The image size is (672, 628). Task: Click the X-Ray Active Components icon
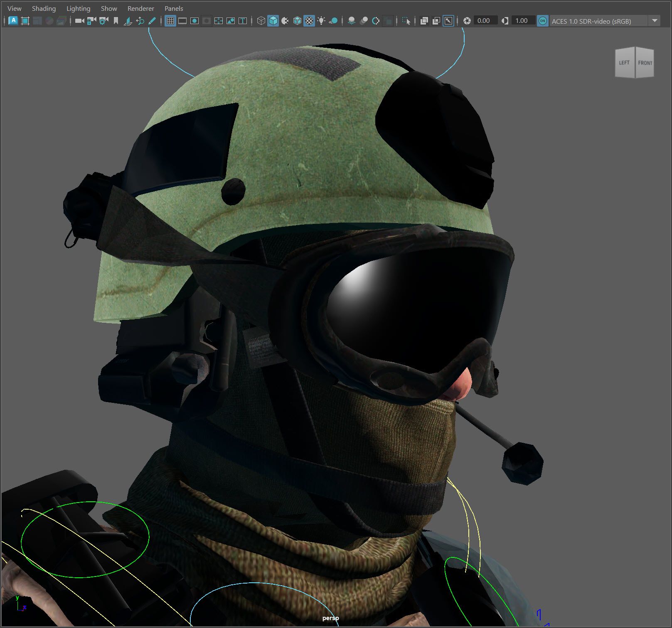pyautogui.click(x=436, y=20)
